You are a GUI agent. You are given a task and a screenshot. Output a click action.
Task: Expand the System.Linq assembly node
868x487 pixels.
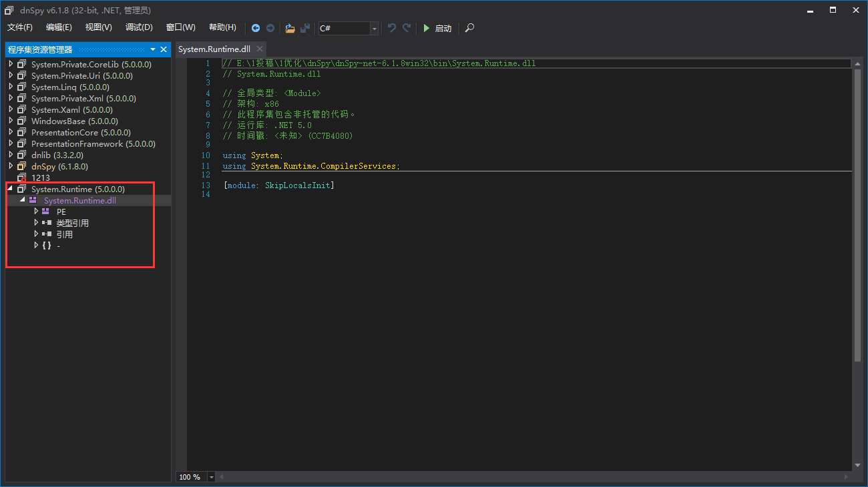point(10,87)
